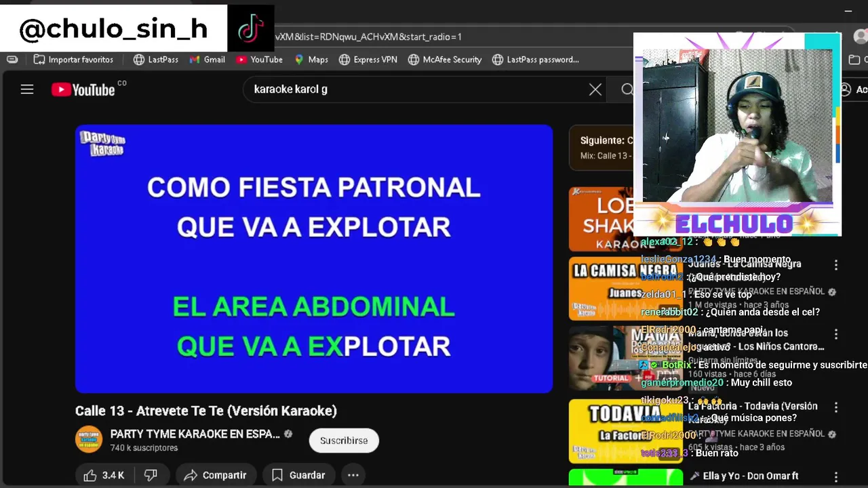
Task: Expand the Siguiente mix playlist panel
Action: coord(602,147)
